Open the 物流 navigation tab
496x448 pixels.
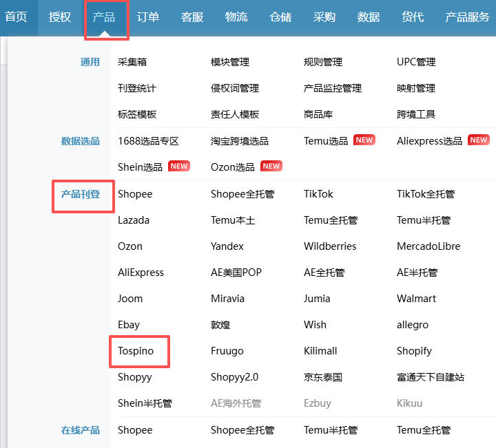236,17
